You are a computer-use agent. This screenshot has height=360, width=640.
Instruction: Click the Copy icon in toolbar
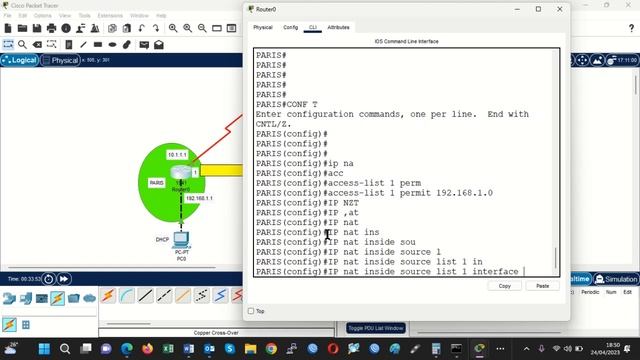coord(112,28)
